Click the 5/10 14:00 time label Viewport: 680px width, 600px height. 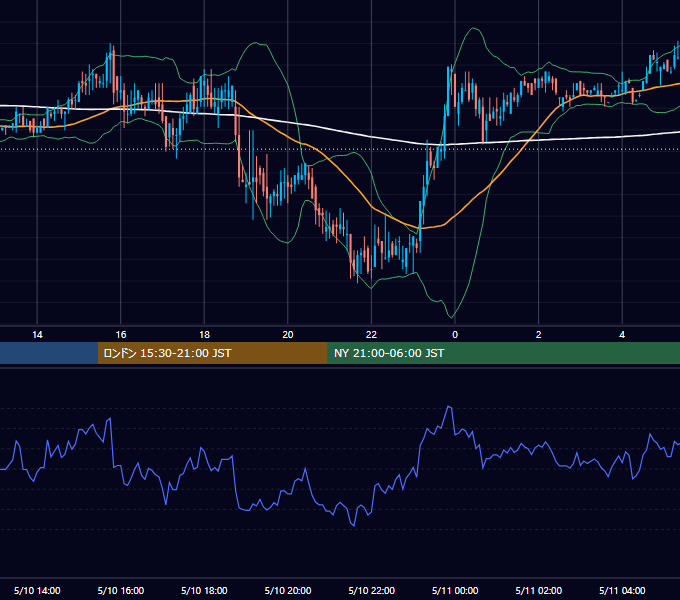coord(37,590)
